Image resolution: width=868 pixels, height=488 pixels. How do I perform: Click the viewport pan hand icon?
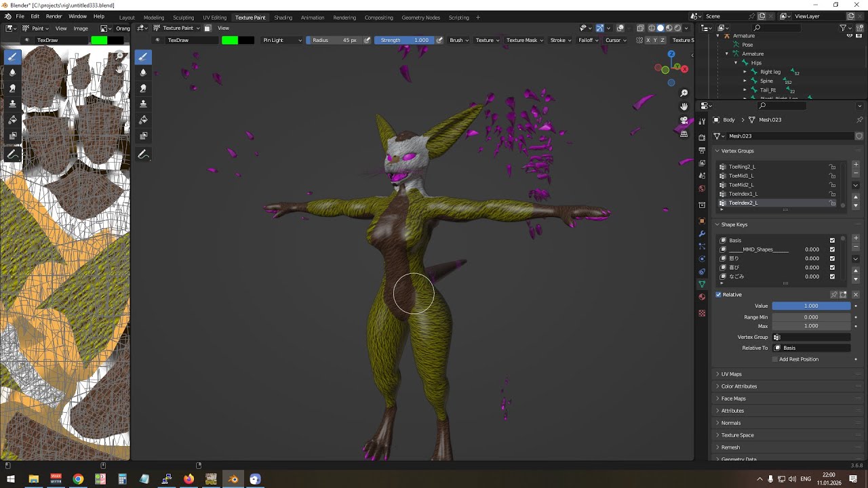[x=684, y=106]
